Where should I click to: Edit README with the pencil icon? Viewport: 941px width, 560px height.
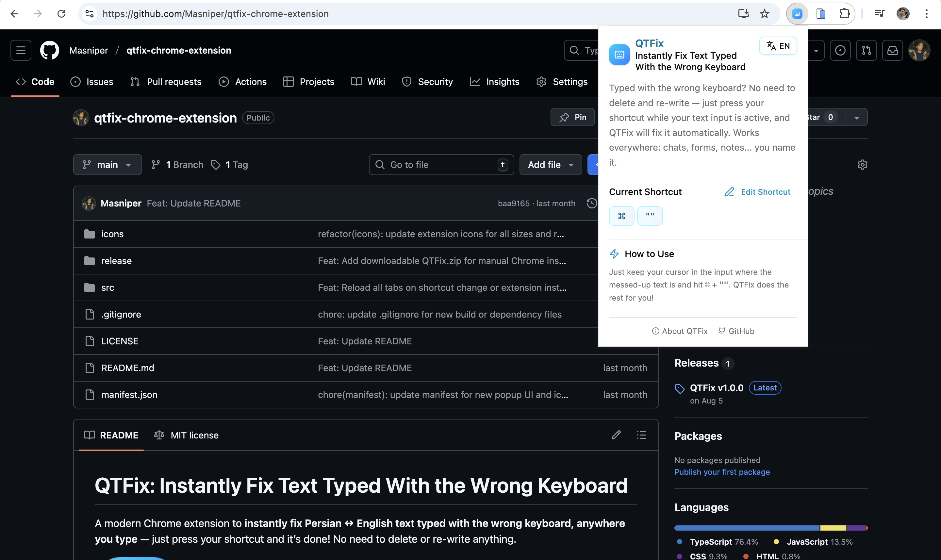616,435
